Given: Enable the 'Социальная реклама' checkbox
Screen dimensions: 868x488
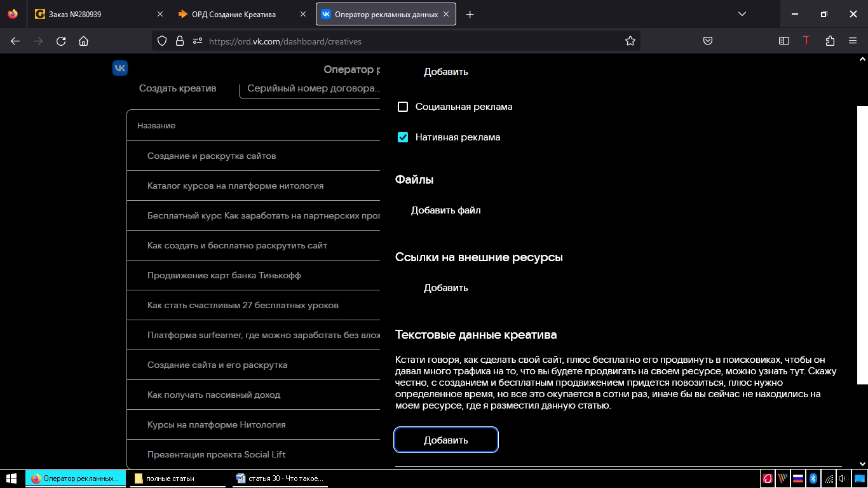Looking at the screenshot, I should tap(403, 107).
